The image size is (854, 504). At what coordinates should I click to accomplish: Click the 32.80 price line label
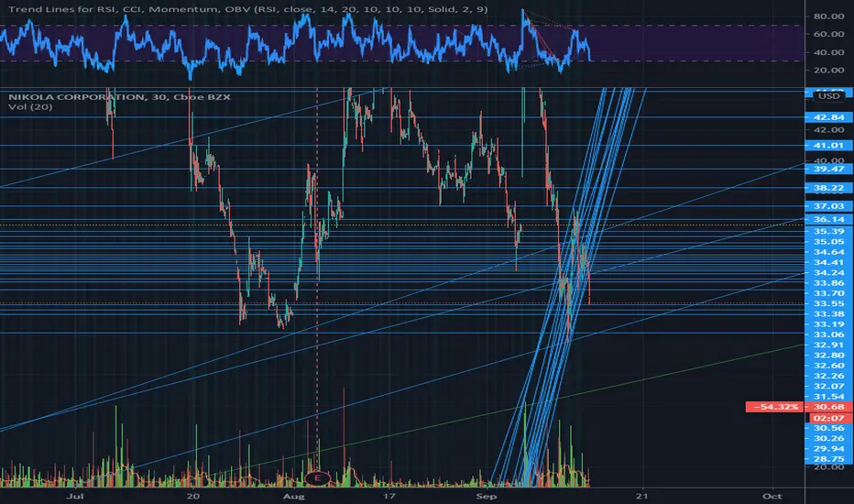coord(828,356)
